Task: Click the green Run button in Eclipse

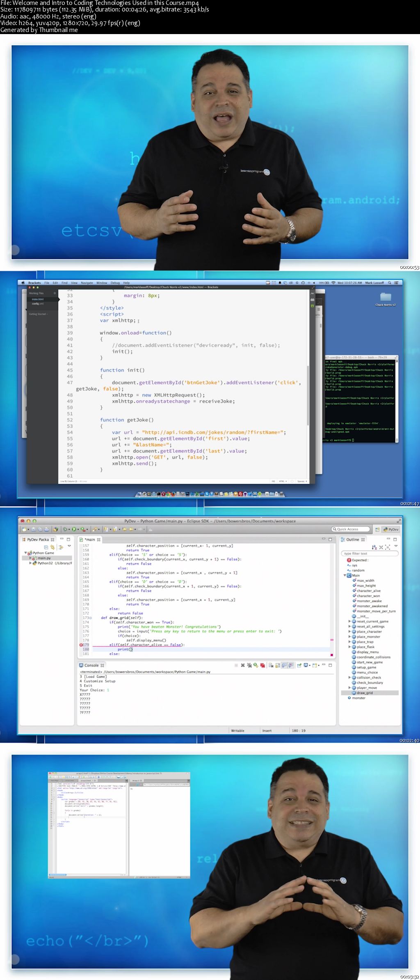Action: point(74,529)
